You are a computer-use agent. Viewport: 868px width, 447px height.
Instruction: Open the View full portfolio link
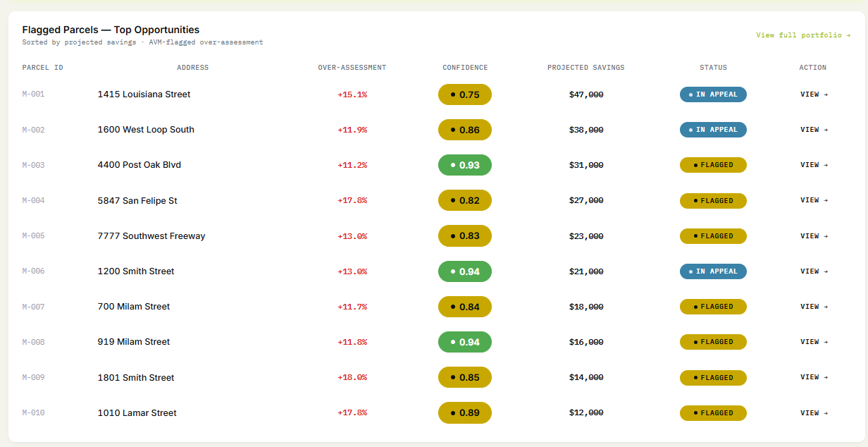click(x=803, y=35)
